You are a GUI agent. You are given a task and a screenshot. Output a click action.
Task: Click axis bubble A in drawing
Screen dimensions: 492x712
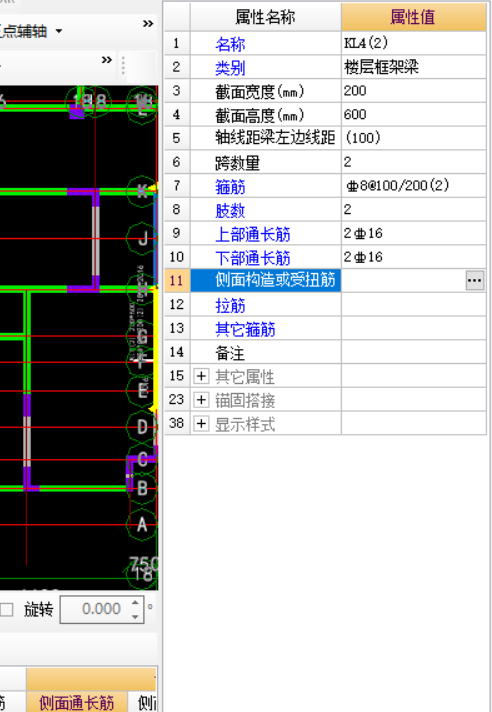point(142,524)
